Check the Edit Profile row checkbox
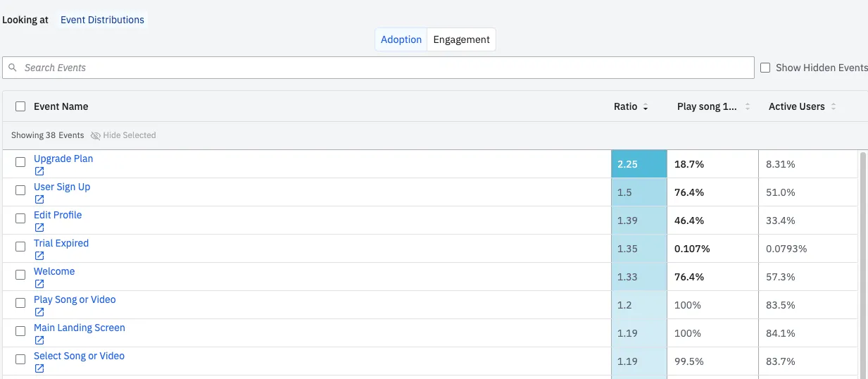Viewport: 868px width, 379px height. (20, 218)
